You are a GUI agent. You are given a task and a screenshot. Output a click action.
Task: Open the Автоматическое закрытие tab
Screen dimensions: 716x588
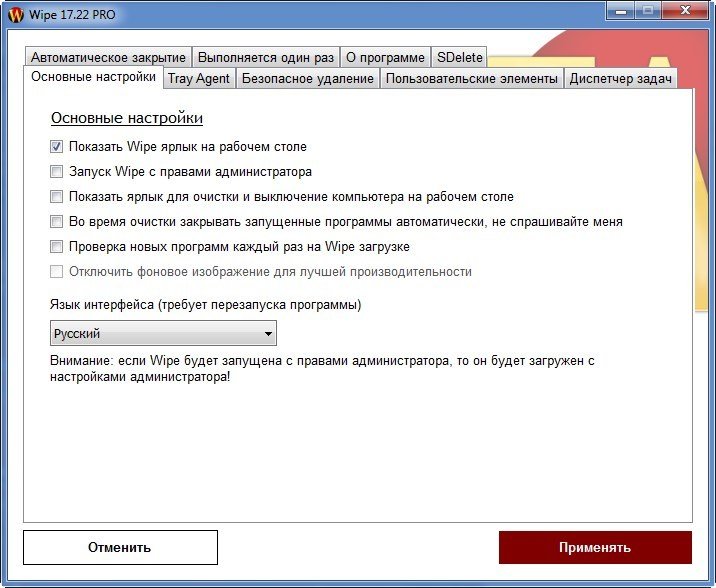pyautogui.click(x=108, y=58)
